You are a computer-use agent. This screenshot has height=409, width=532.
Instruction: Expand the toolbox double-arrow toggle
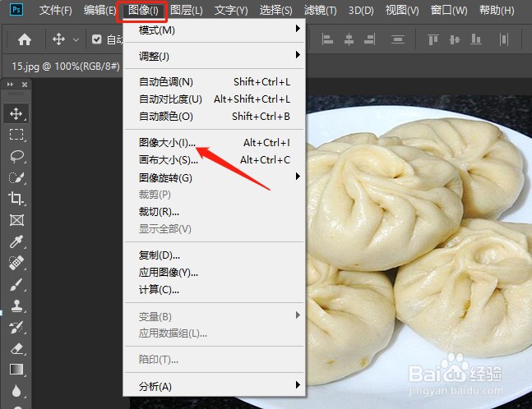[x=10, y=85]
